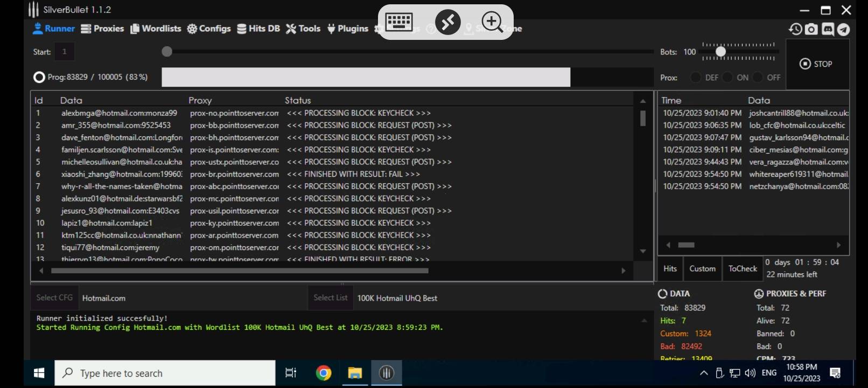
Task: Select the DEF proxy mode radio button
Action: pyautogui.click(x=696, y=78)
